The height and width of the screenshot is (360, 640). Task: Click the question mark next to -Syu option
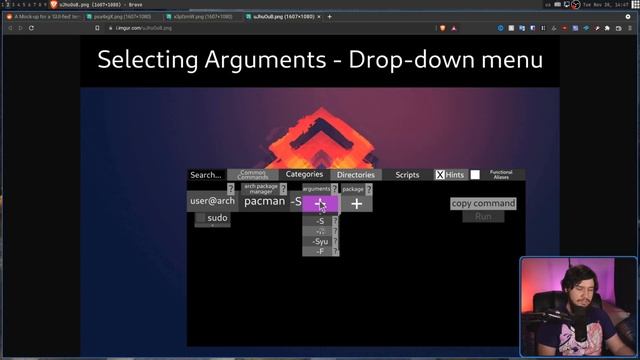335,242
